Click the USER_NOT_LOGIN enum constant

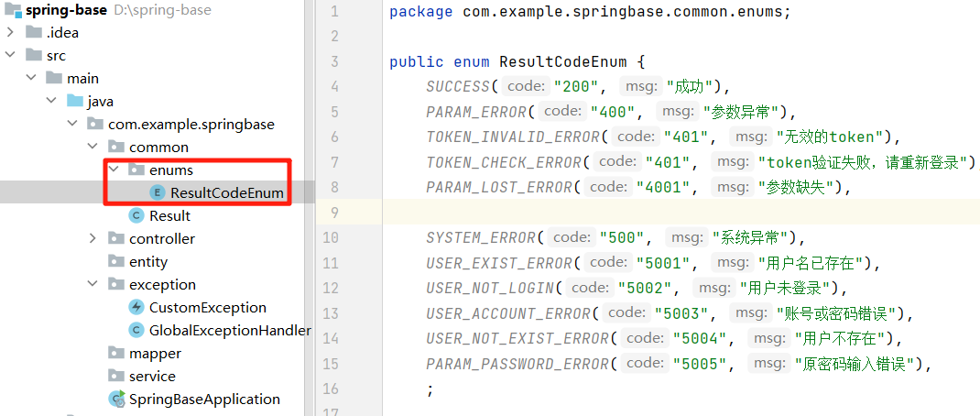[x=490, y=288]
